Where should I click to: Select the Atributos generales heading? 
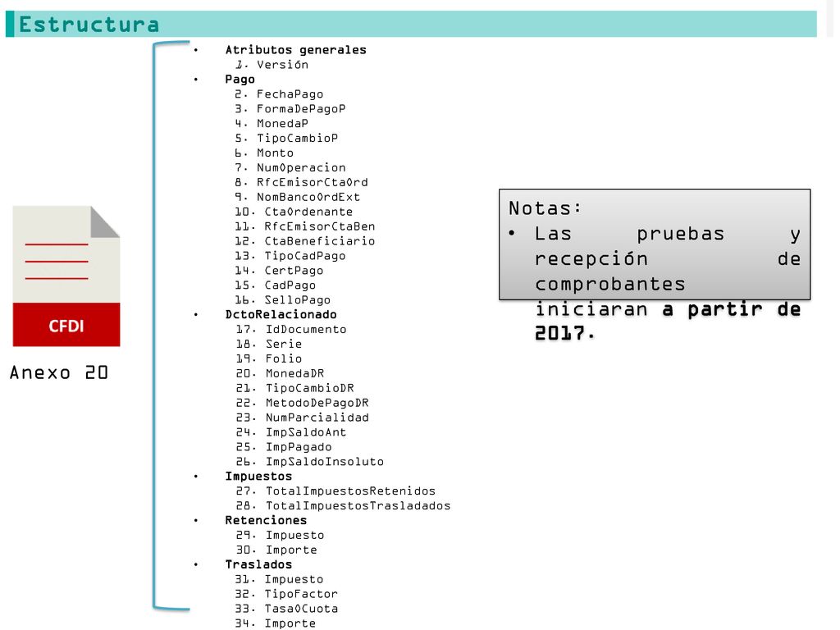tap(295, 50)
